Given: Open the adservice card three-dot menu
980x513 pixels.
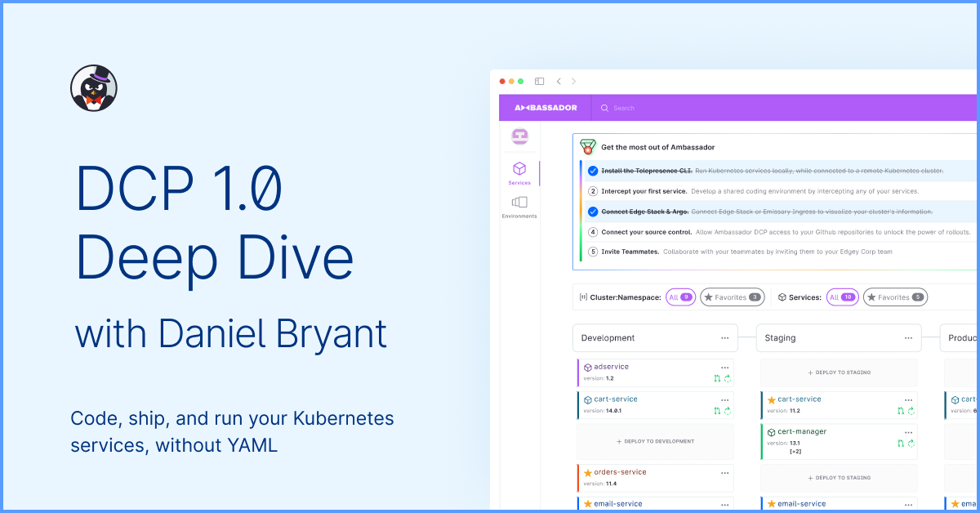Looking at the screenshot, I should pyautogui.click(x=724, y=368).
